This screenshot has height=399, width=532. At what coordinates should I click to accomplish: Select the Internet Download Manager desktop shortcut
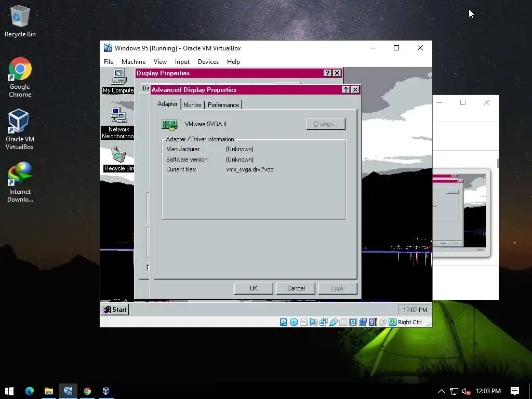[20, 182]
